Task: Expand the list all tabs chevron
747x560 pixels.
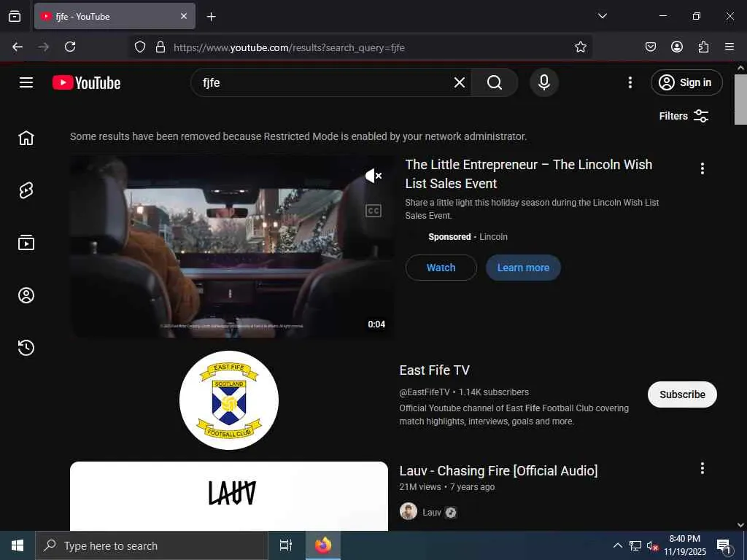Action: [602, 16]
